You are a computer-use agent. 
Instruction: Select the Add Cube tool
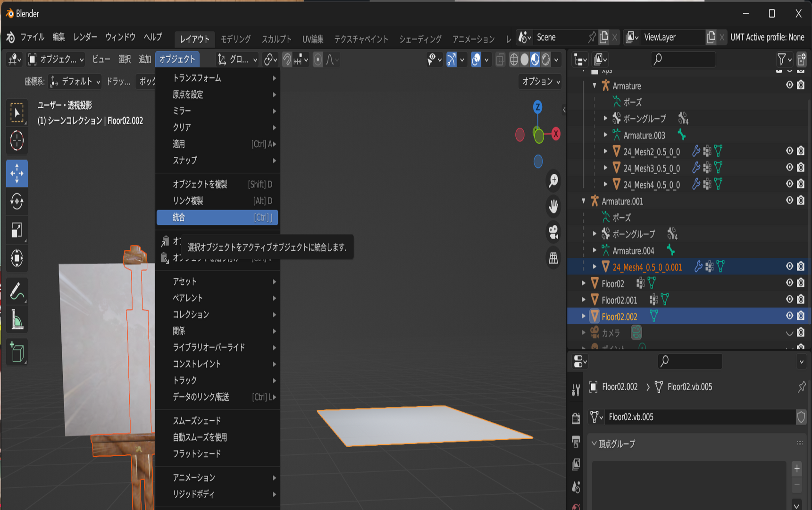(17, 352)
